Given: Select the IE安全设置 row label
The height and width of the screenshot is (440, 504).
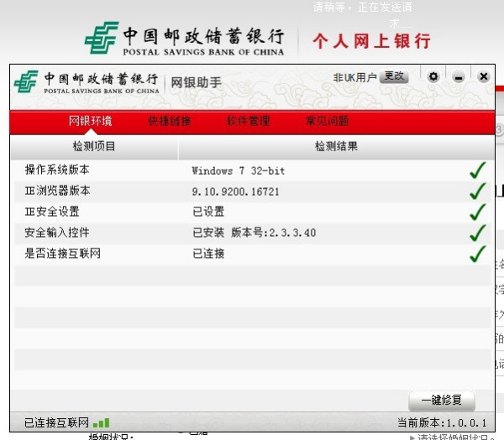Looking at the screenshot, I should point(52,212).
